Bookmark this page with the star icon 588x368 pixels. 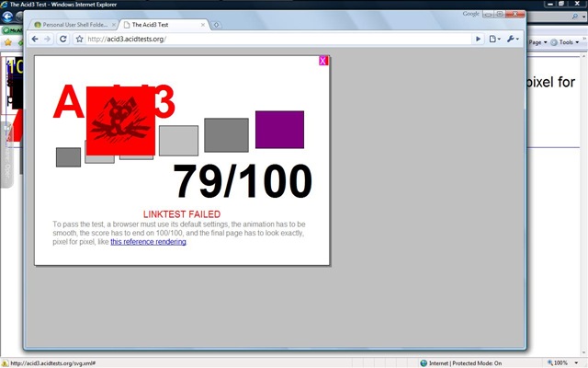[79, 39]
